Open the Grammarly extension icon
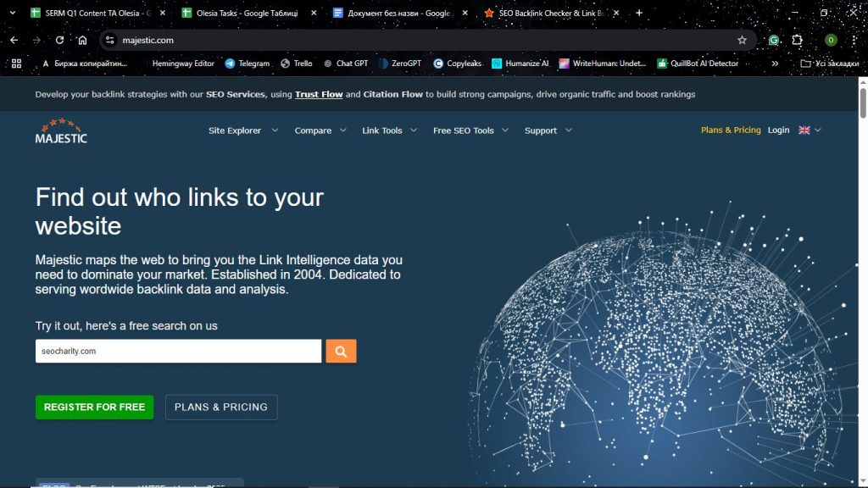This screenshot has width=868, height=488. coord(773,40)
